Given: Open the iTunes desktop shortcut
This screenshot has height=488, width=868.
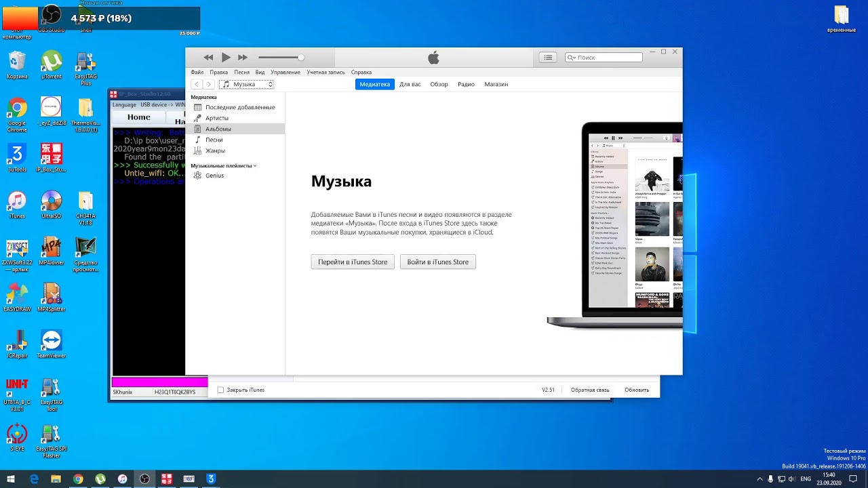Looking at the screenshot, I should tap(17, 205).
